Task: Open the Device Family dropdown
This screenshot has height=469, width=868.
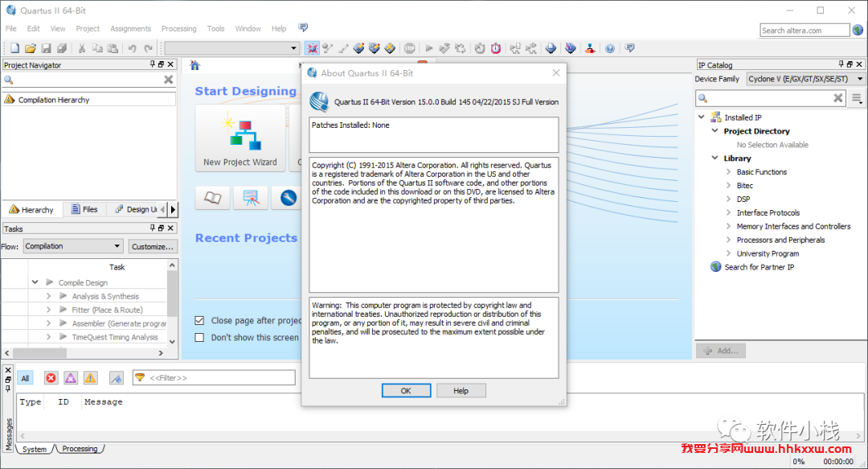Action: [x=805, y=80]
